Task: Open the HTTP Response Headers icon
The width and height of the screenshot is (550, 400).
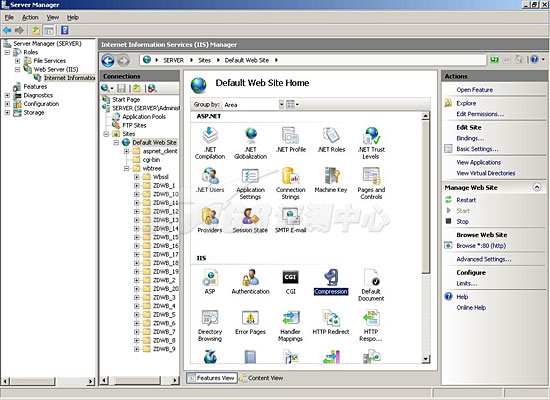Action: [x=371, y=326]
